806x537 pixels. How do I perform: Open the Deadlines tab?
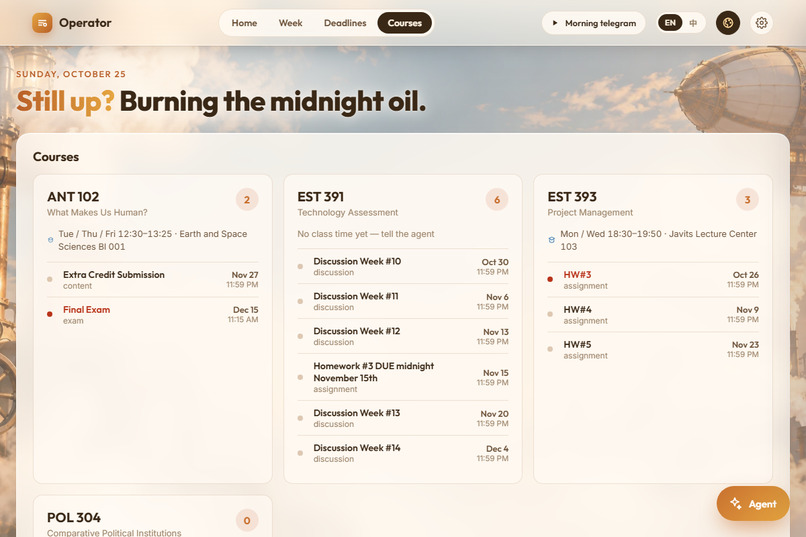(345, 23)
